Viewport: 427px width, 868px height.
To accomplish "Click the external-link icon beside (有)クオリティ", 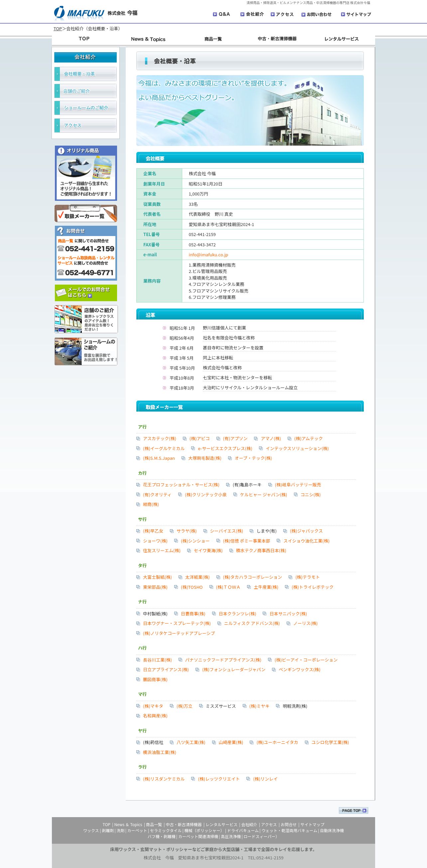I will pos(138,494).
